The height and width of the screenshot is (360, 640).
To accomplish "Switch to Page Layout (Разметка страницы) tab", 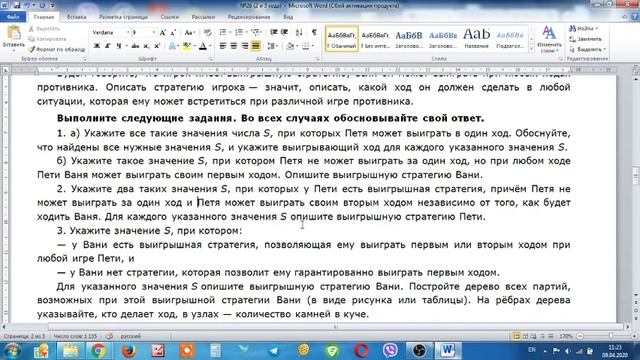I will [123, 17].
